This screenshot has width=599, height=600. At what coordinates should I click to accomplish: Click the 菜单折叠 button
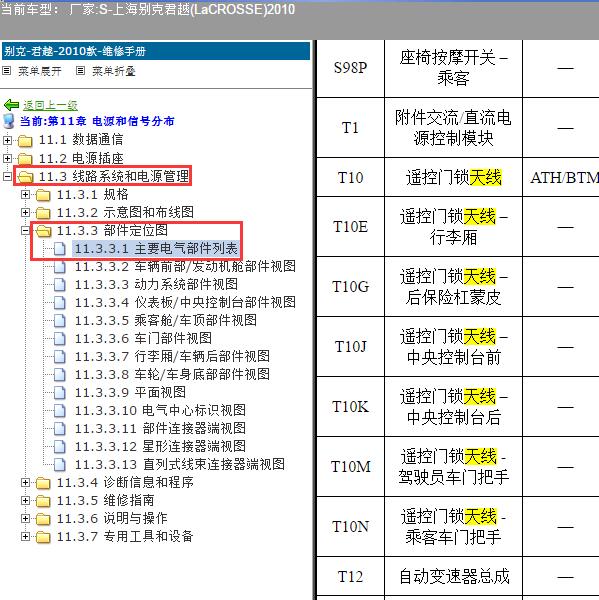(114, 71)
